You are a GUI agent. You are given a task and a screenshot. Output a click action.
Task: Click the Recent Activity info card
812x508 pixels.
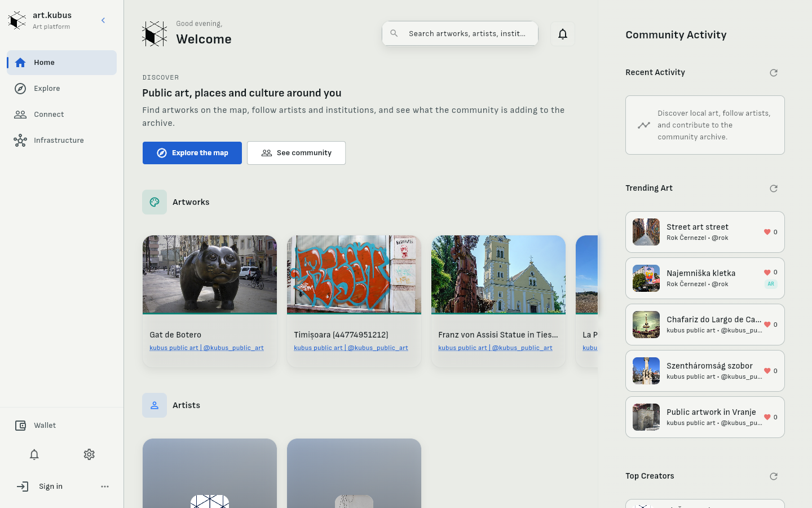[x=705, y=125]
